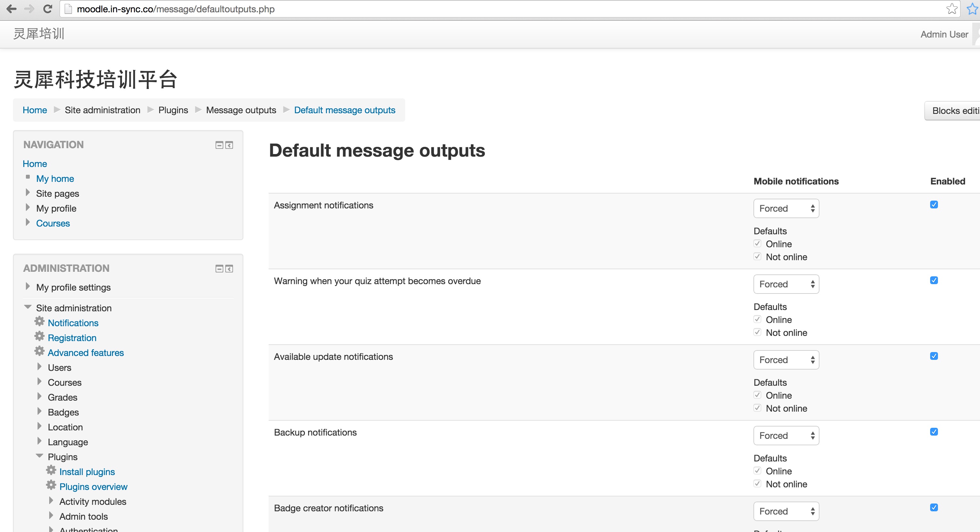Toggle Not online default for Backup notifications

757,483
